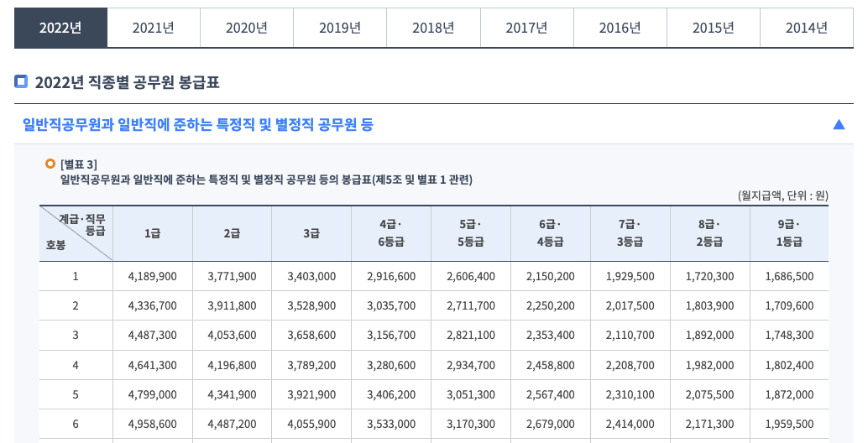868x443 pixels.
Task: Click the 1급 column header
Action: pyautogui.click(x=152, y=233)
